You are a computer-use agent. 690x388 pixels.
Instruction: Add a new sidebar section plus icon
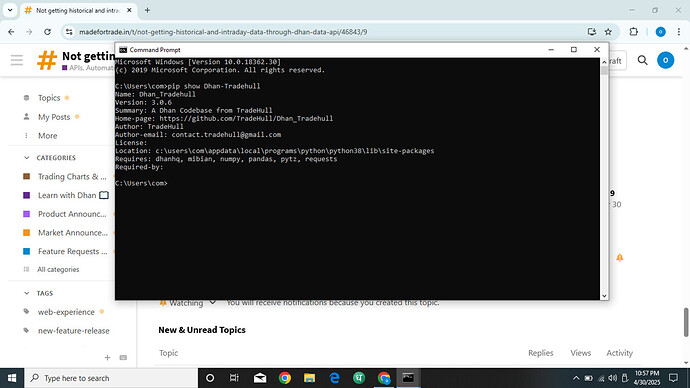[107, 358]
